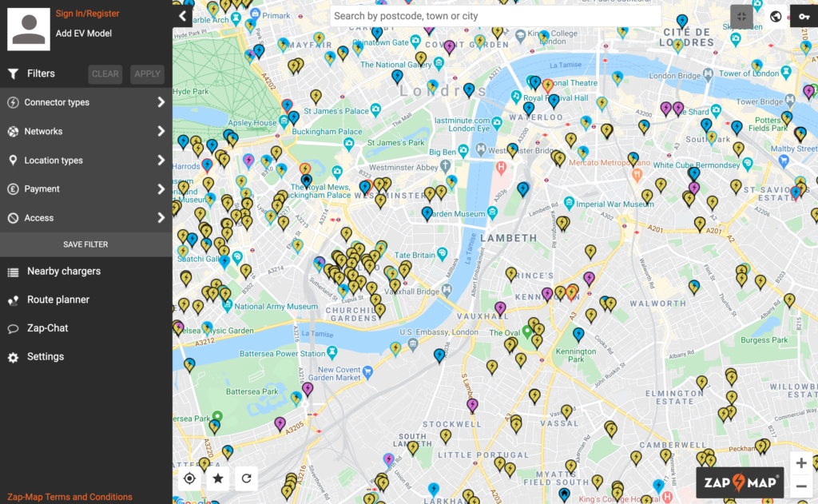This screenshot has height=504, width=818.
Task: Select the Westminster Abbey landmark marker
Action: (x=445, y=166)
